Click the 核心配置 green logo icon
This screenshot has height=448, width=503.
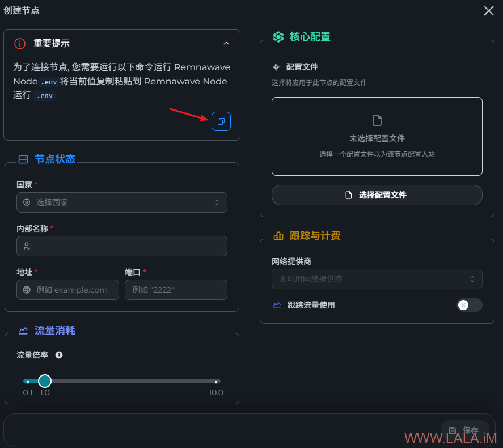click(x=278, y=37)
